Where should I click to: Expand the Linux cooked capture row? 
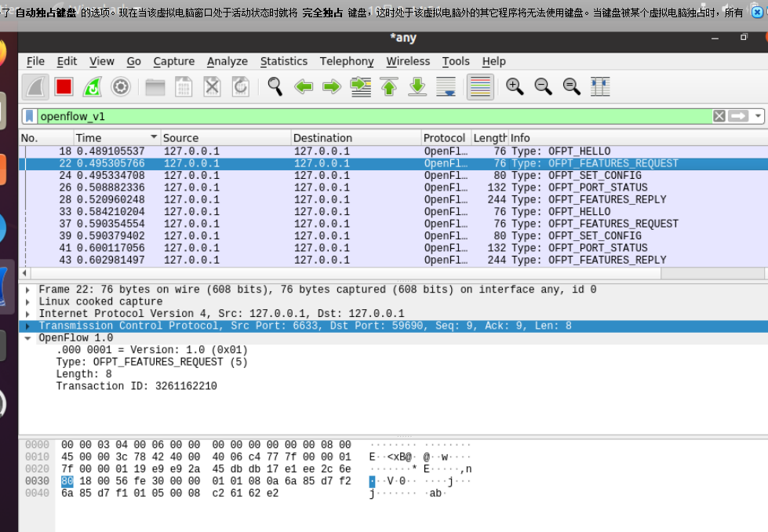[x=28, y=302]
